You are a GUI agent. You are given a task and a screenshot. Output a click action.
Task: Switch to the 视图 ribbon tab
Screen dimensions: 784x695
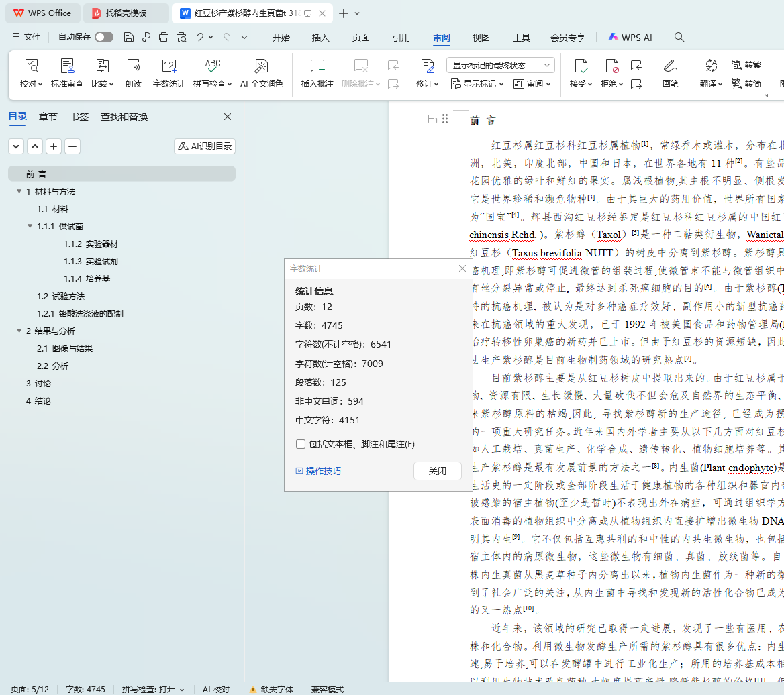[x=481, y=38]
